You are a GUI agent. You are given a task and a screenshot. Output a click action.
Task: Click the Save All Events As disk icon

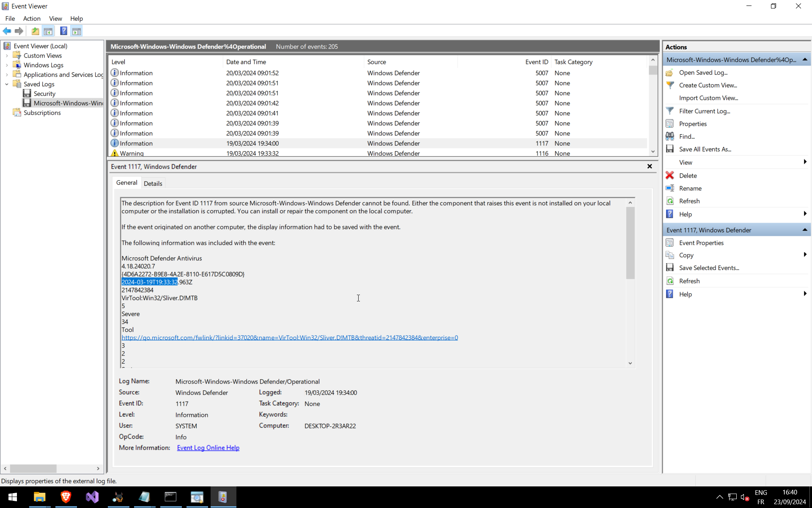tap(670, 149)
